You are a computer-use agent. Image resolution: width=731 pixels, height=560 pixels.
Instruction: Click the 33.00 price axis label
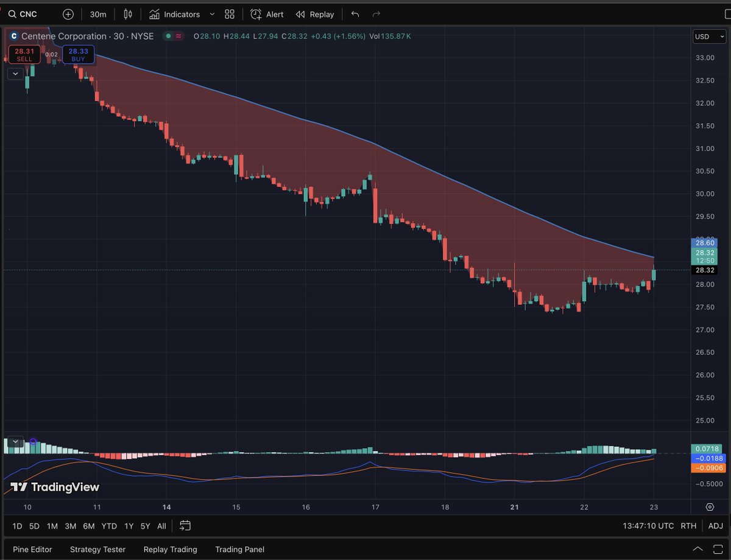pyautogui.click(x=705, y=58)
